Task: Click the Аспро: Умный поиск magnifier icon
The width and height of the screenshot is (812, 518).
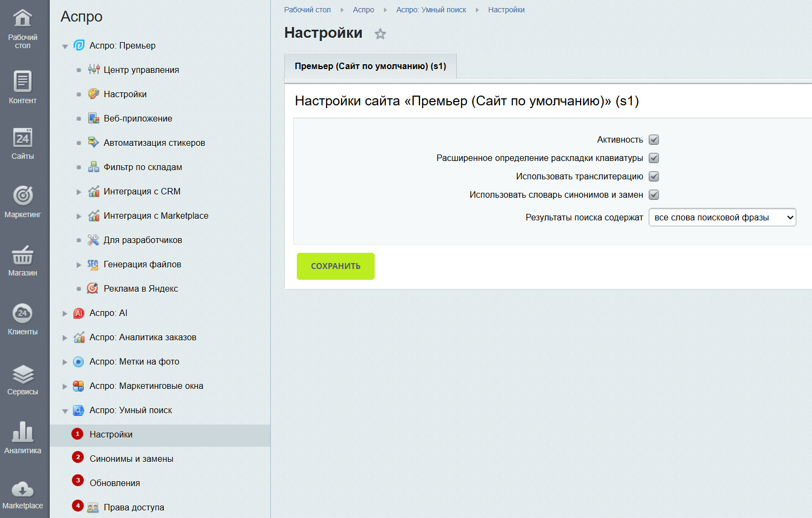Action: point(79,410)
